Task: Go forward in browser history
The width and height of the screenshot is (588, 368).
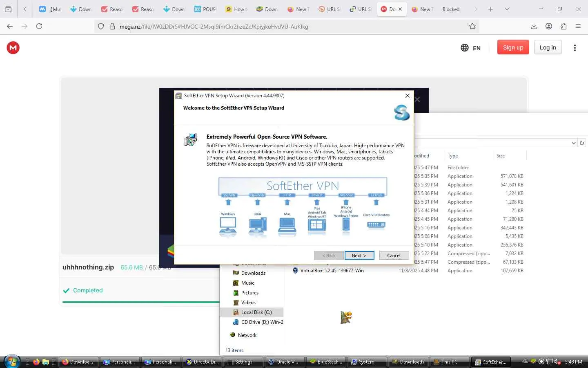Action: point(24,26)
